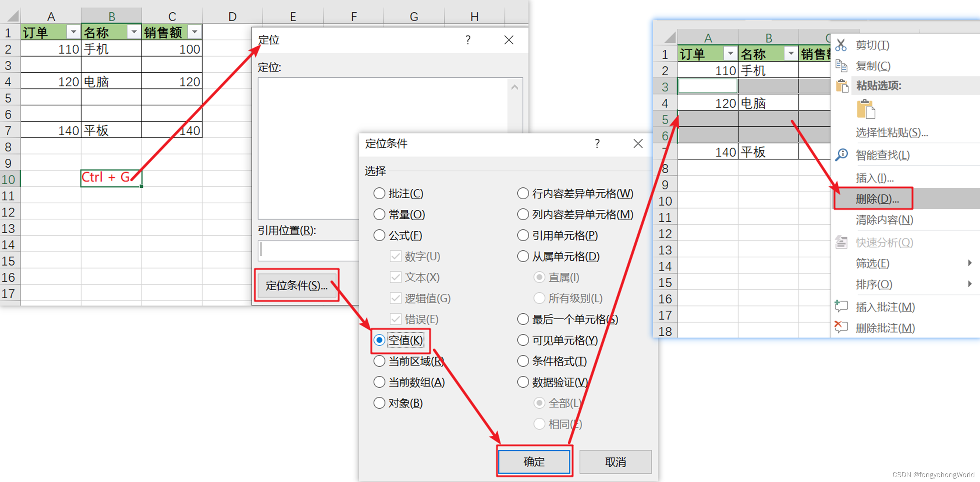Choose 删除(D)... from the context menu
The image size is (980, 482).
(x=876, y=199)
